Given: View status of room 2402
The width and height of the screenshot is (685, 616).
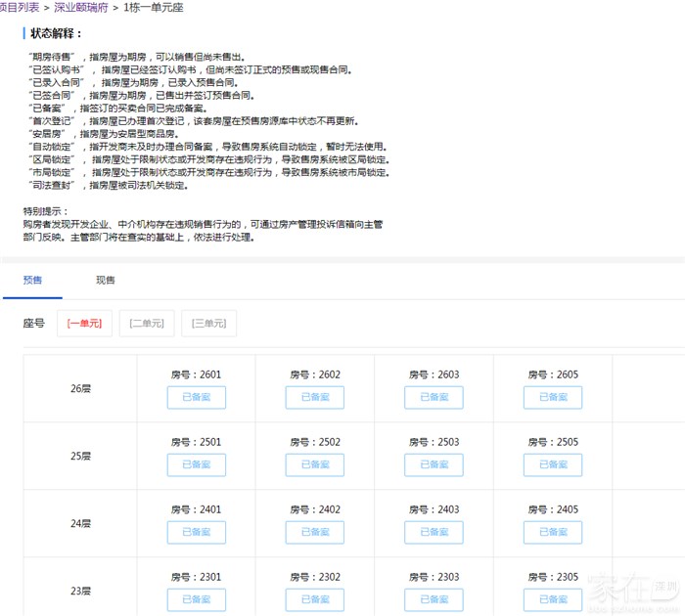Looking at the screenshot, I should pyautogui.click(x=315, y=532).
